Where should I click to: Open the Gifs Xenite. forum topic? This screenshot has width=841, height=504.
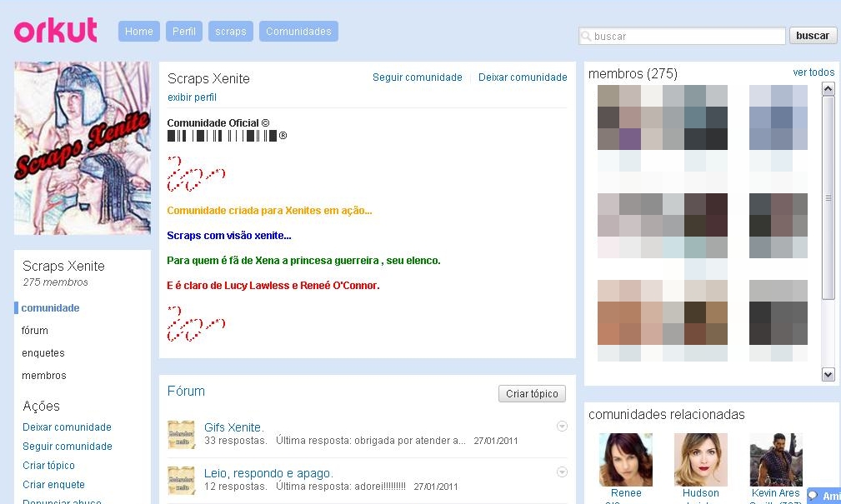(x=234, y=427)
